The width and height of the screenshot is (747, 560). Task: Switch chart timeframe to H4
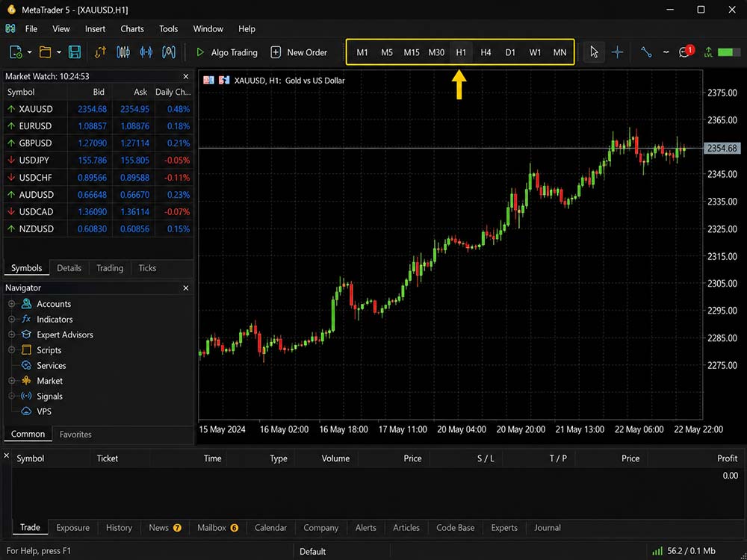(x=486, y=52)
